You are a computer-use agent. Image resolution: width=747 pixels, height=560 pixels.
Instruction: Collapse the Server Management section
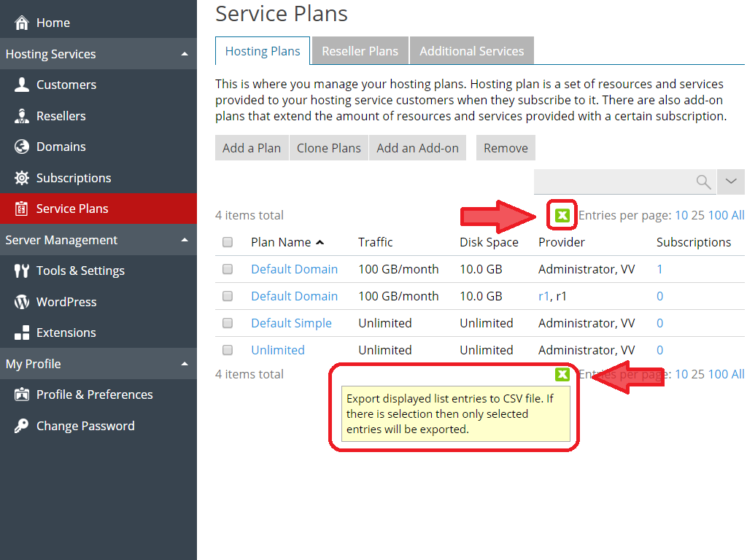coord(185,240)
